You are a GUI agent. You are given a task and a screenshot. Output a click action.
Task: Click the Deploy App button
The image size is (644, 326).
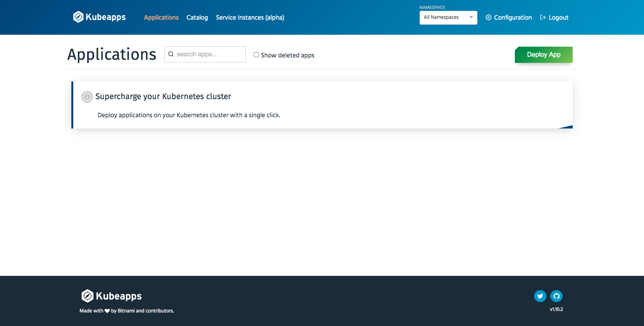click(544, 55)
